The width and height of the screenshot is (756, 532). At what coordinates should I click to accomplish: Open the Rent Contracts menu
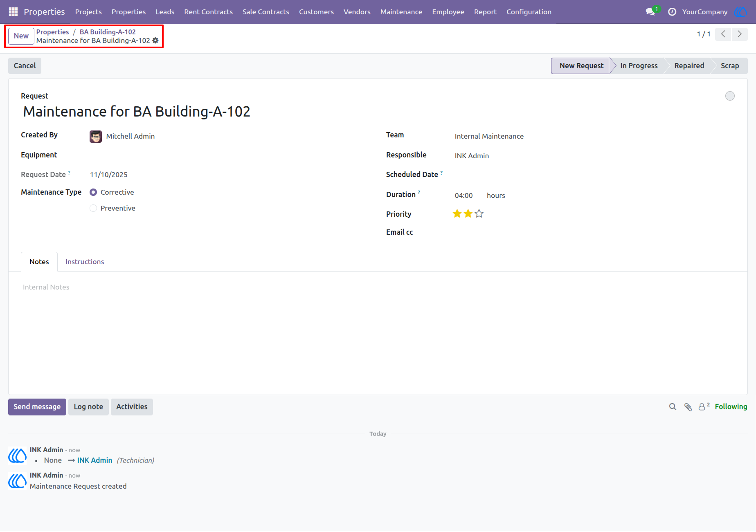pos(208,12)
